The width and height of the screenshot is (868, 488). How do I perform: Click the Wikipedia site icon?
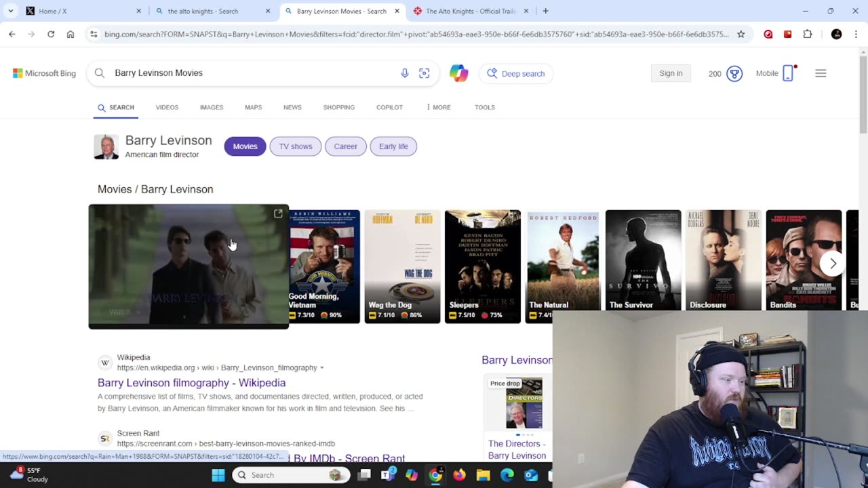click(x=105, y=363)
